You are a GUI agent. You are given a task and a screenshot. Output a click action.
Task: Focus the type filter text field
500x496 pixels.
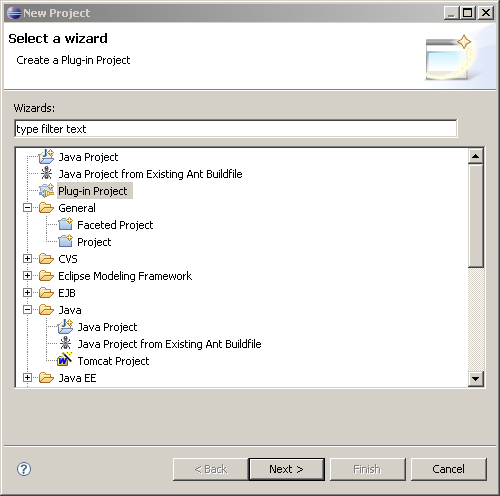[236, 129]
